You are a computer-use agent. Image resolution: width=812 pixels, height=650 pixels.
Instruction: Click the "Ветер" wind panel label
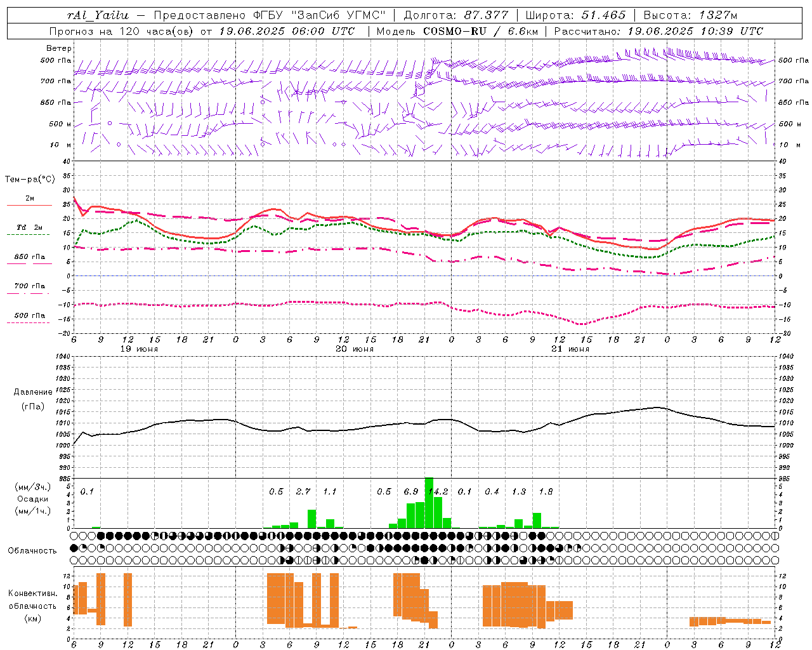click(59, 48)
